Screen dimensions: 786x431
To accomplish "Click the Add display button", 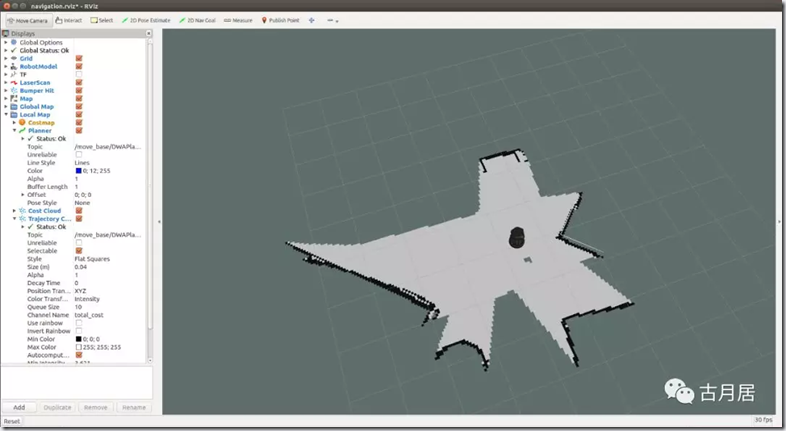I will (x=19, y=407).
